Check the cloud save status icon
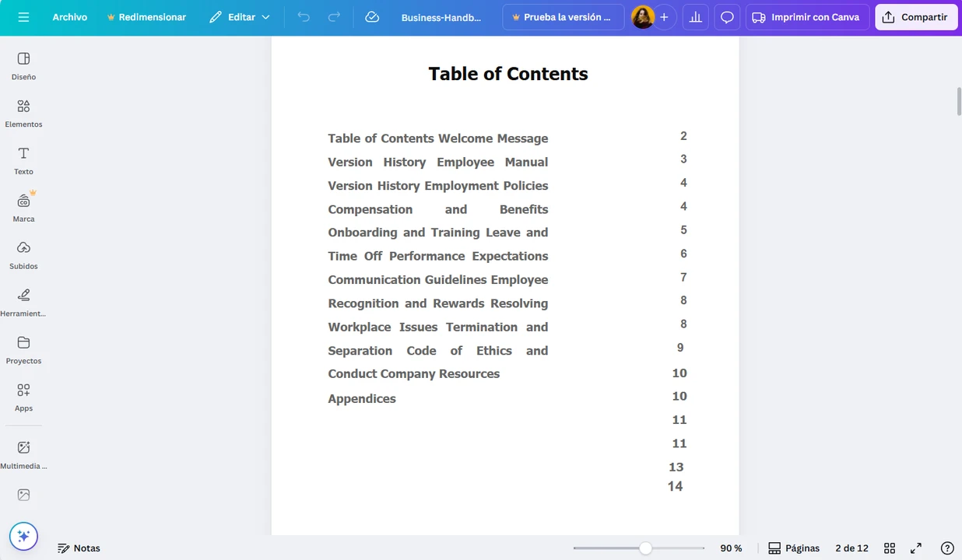962x560 pixels. coord(372,17)
